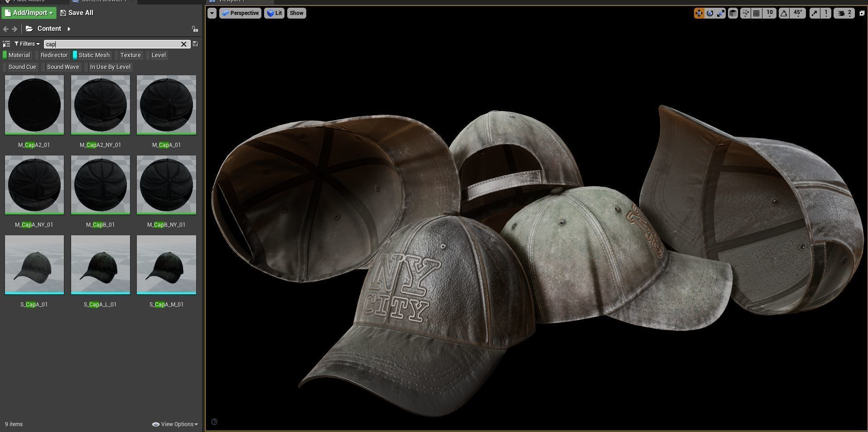Select the M_CapA2_NY_01 material thumbnail
The image size is (868, 432).
101,105
